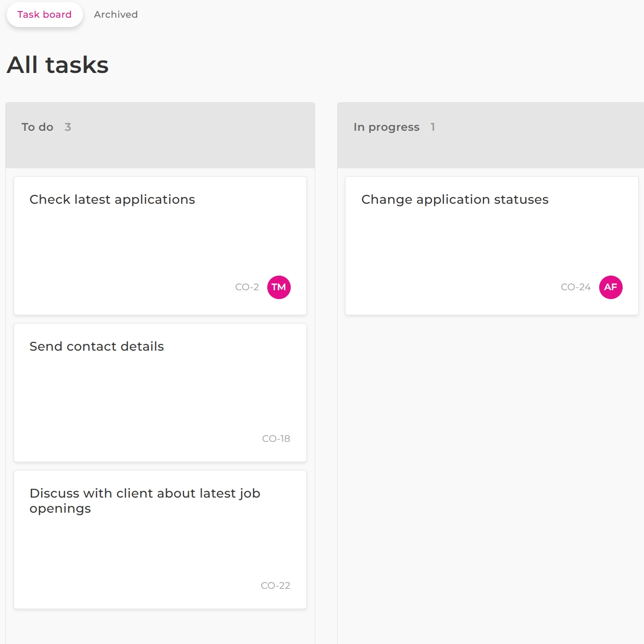Click the All tasks page heading
This screenshot has width=644, height=644.
click(x=58, y=65)
